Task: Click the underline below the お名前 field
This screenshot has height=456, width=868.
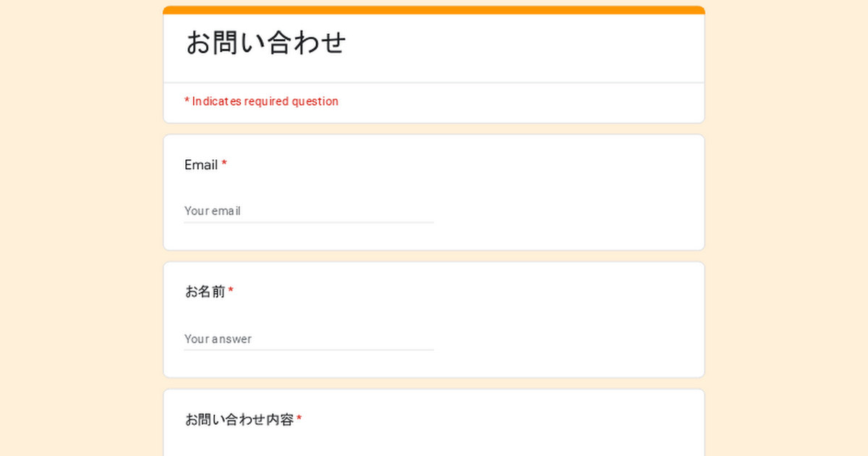Action: coord(309,350)
